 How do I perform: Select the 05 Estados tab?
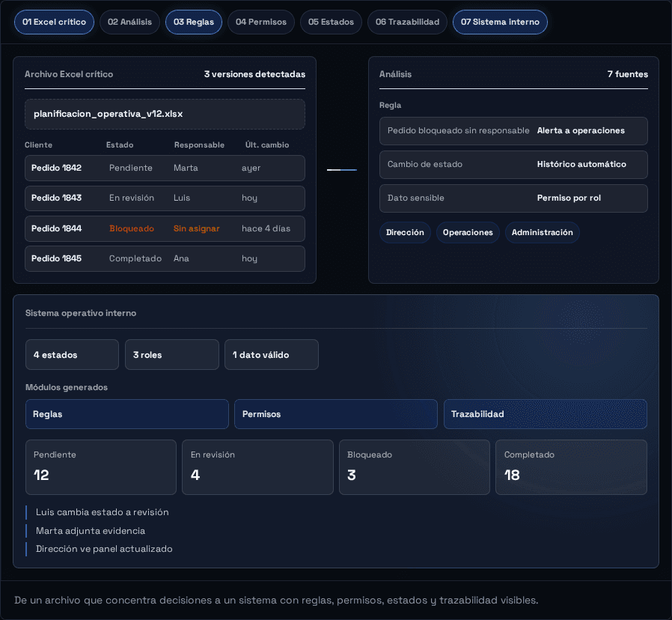coord(331,22)
